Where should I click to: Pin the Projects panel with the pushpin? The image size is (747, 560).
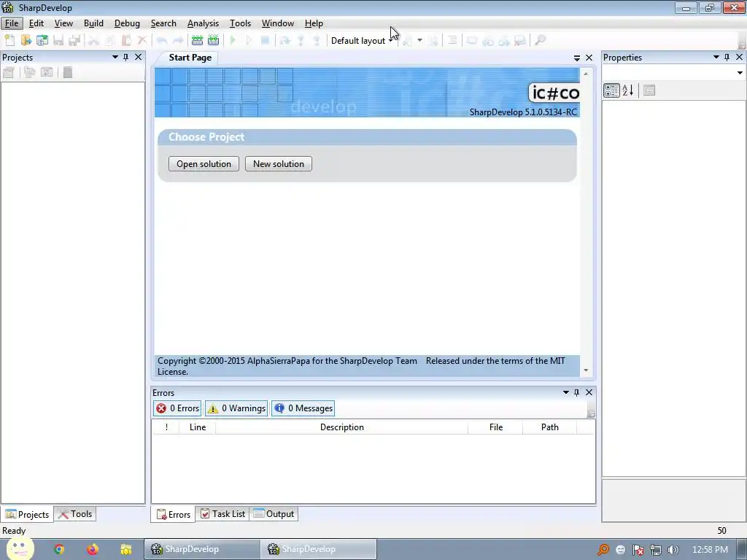125,57
